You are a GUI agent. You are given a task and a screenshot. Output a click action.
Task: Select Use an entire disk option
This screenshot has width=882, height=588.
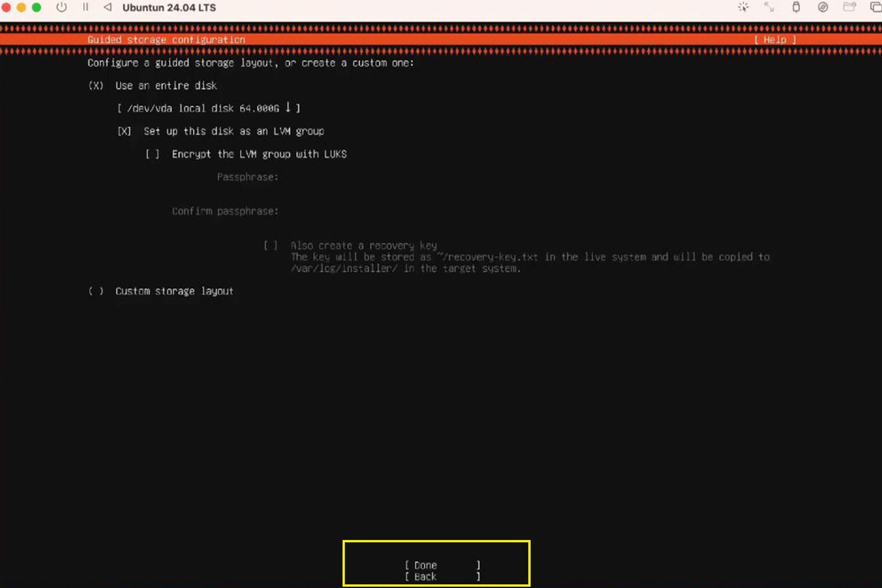[x=96, y=86]
